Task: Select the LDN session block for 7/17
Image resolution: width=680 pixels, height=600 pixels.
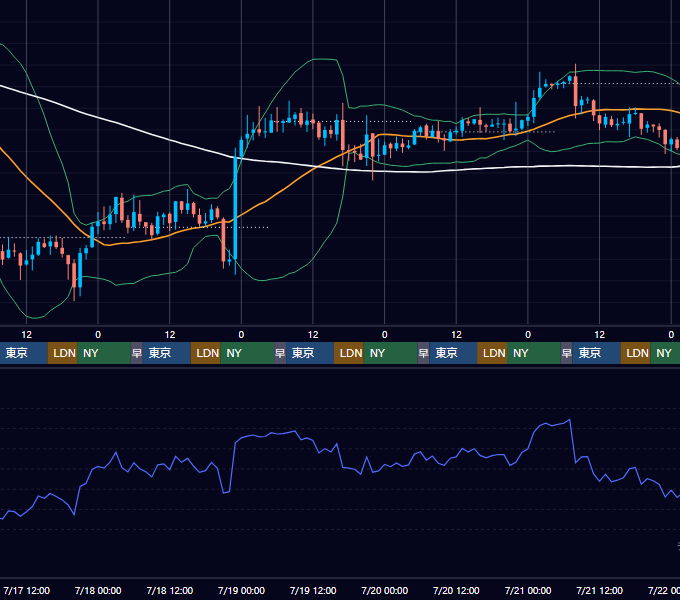Action: click(62, 353)
